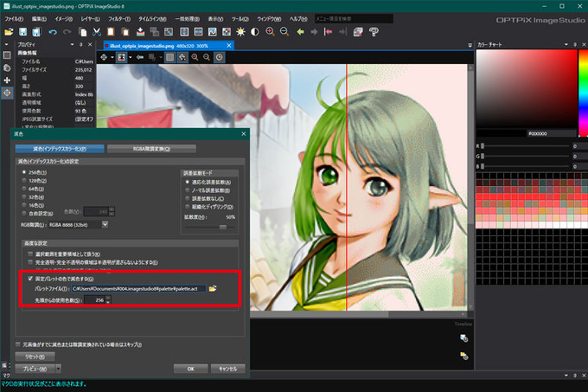The height and width of the screenshot is (392, 588).
Task: Click the キャンセル (Cancel) button
Action: (x=227, y=368)
